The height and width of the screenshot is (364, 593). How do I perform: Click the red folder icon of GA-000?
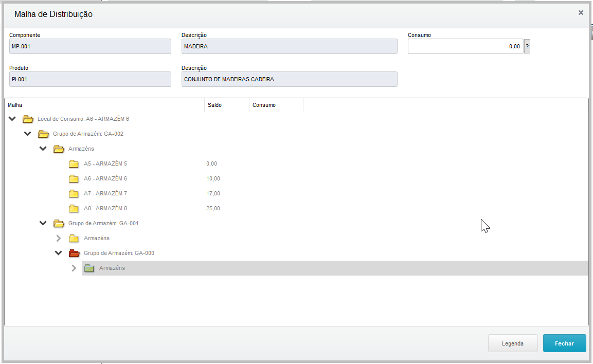tap(74, 253)
